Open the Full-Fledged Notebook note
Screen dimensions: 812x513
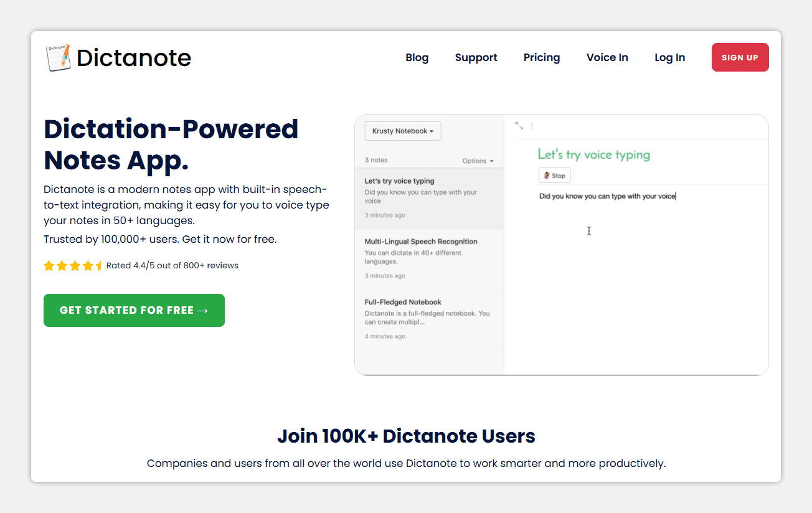click(x=429, y=320)
